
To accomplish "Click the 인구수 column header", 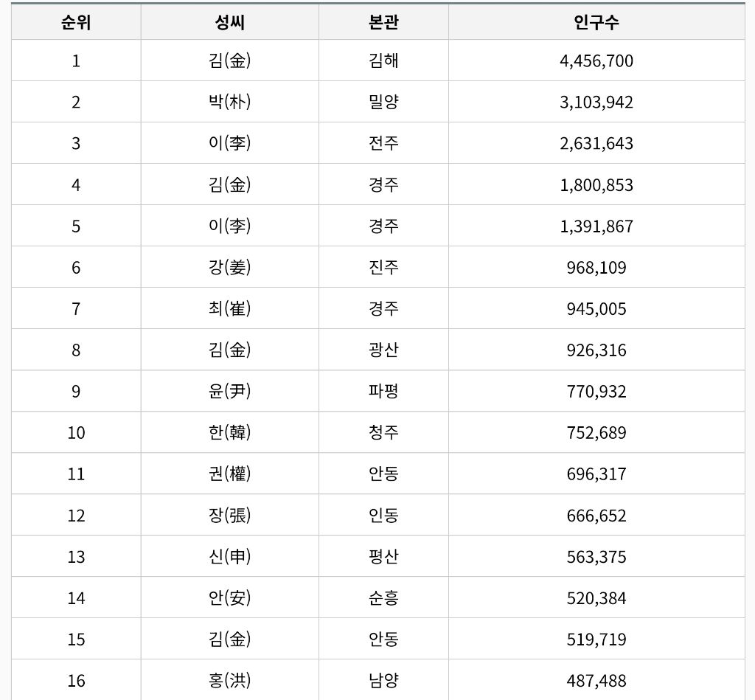I will point(596,22).
